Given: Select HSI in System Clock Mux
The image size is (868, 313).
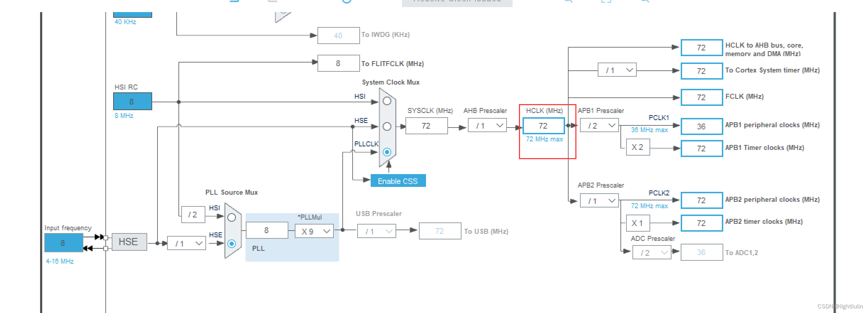Looking at the screenshot, I should pos(387,101).
